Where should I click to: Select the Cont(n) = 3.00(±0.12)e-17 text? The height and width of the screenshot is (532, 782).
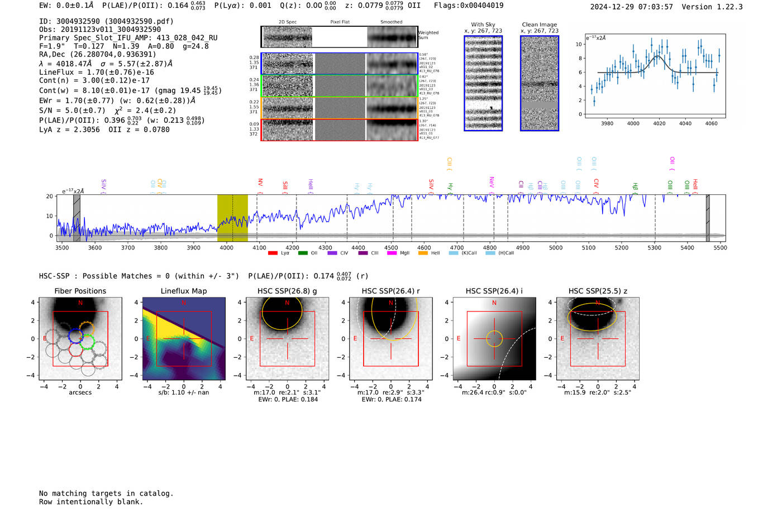(x=94, y=80)
